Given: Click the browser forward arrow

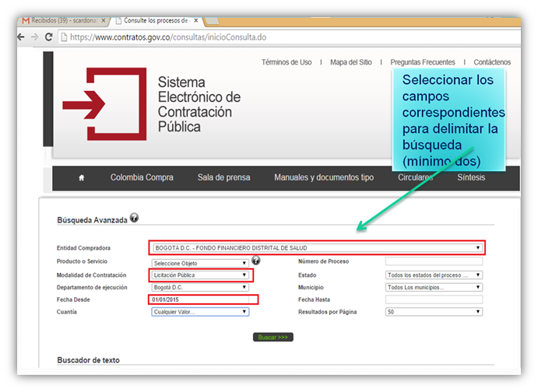Looking at the screenshot, I should [x=35, y=37].
